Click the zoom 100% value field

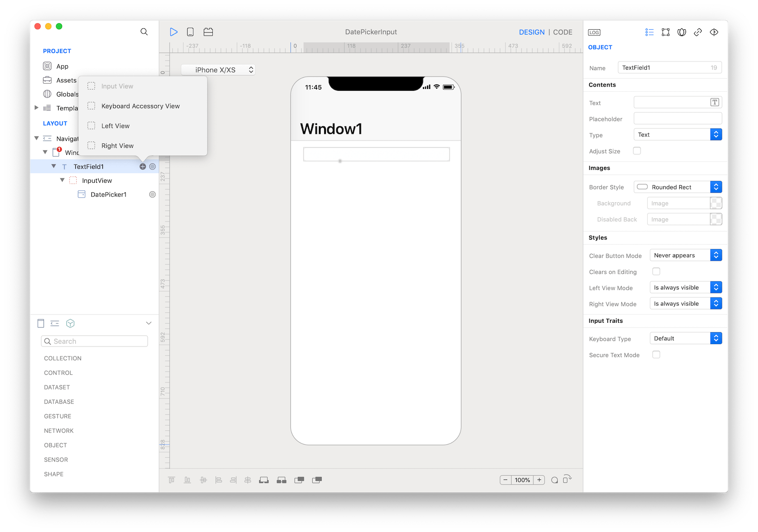pos(522,480)
